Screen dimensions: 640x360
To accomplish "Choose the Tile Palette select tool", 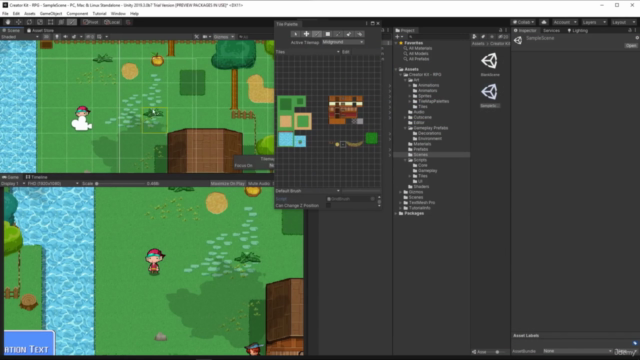I will pyautogui.click(x=296, y=34).
